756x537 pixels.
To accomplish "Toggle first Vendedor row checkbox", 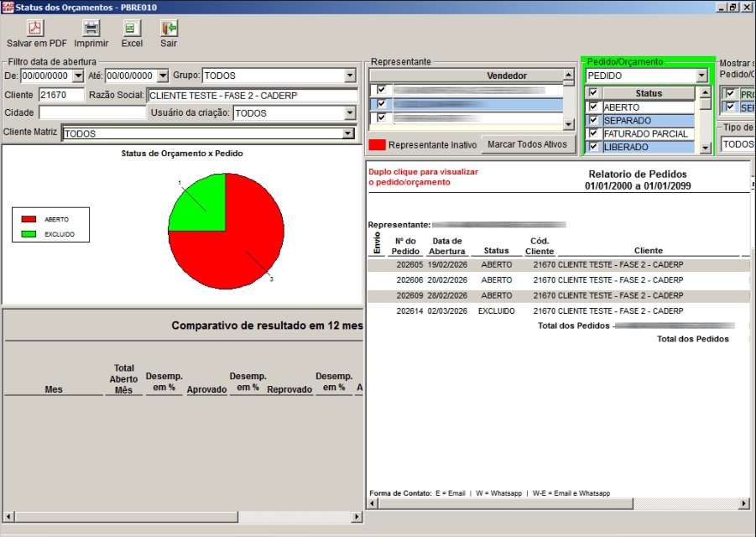I will 382,90.
